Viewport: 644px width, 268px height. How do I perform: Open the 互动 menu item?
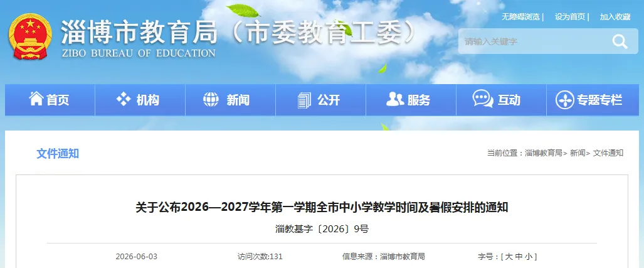click(x=502, y=100)
